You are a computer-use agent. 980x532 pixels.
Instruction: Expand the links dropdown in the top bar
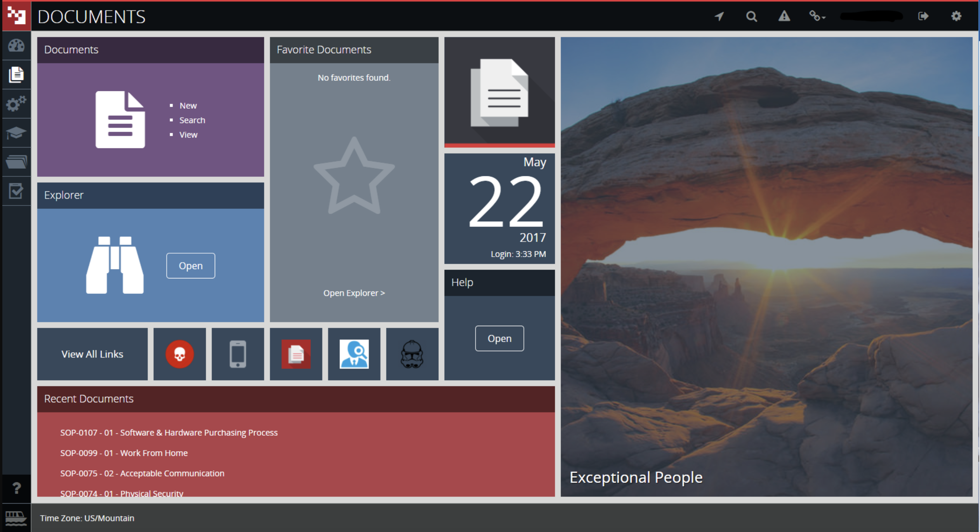[x=817, y=16]
